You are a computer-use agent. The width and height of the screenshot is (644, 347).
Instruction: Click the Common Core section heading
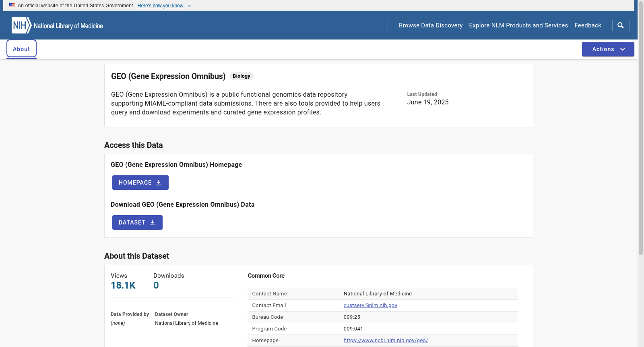(266, 276)
